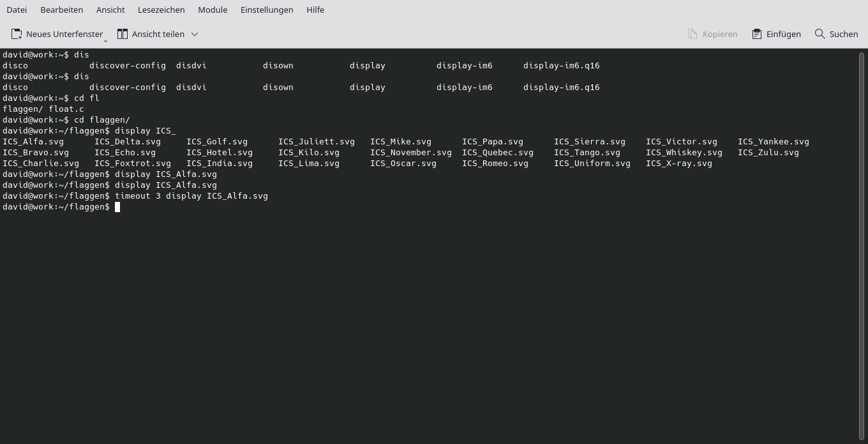This screenshot has height=444, width=868.
Task: Select the Suchen magnifier icon
Action: 819,34
